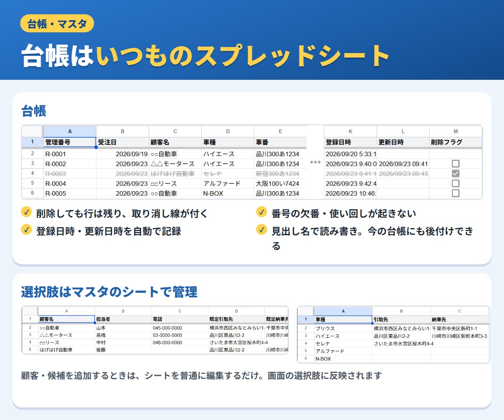The image size is (504, 420).
Task: Click the 受注日 header cell
Action: click(123, 142)
